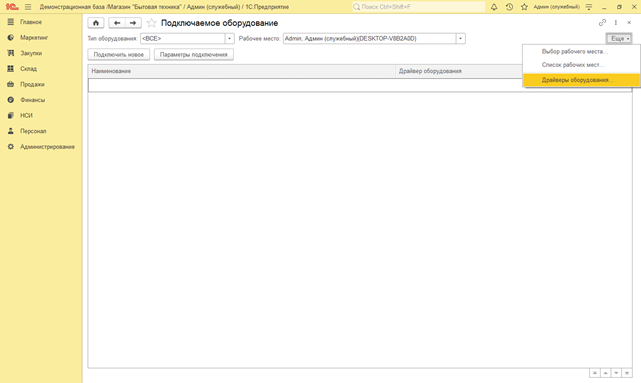Open notifications bell icon
Screen dimensions: 641x383
point(494,7)
